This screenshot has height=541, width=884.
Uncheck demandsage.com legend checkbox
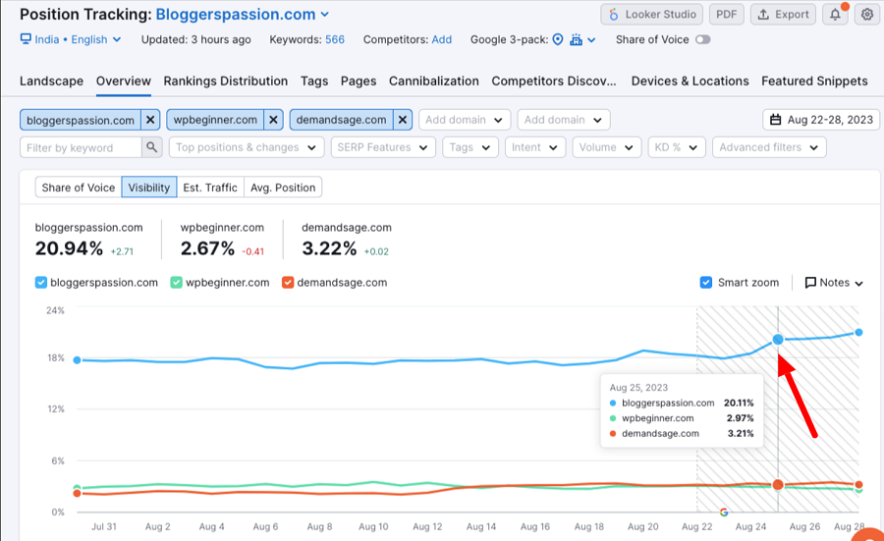(288, 282)
